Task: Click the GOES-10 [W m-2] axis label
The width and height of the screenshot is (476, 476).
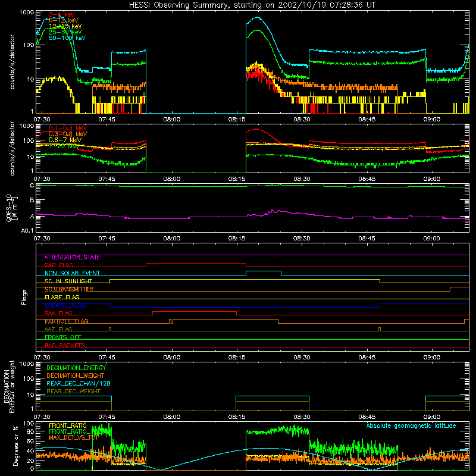Action: coord(12,208)
